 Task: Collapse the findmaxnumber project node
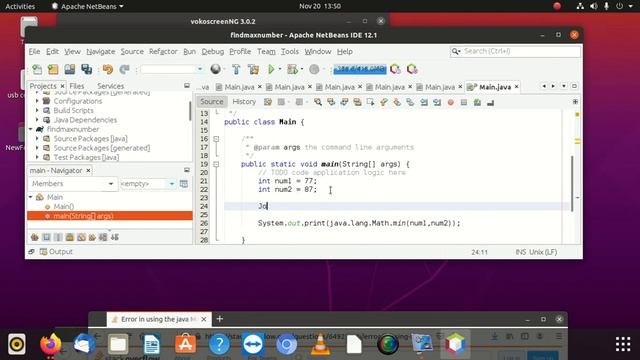point(31,129)
